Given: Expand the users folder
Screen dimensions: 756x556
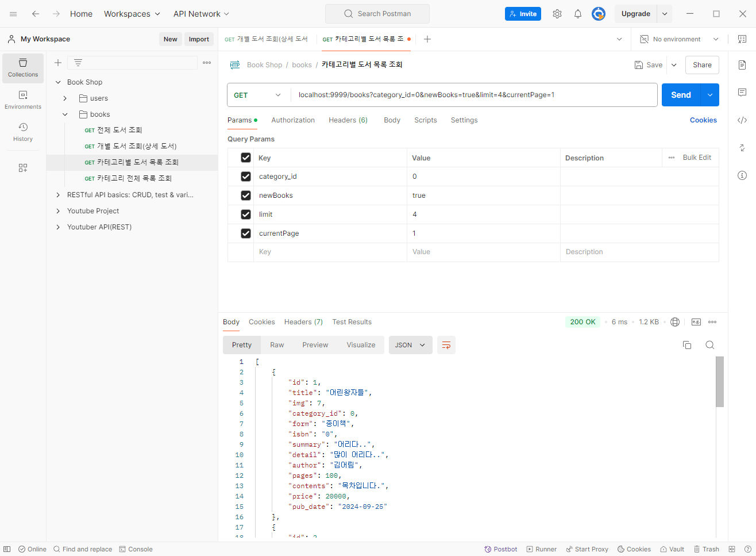Looking at the screenshot, I should coord(65,98).
